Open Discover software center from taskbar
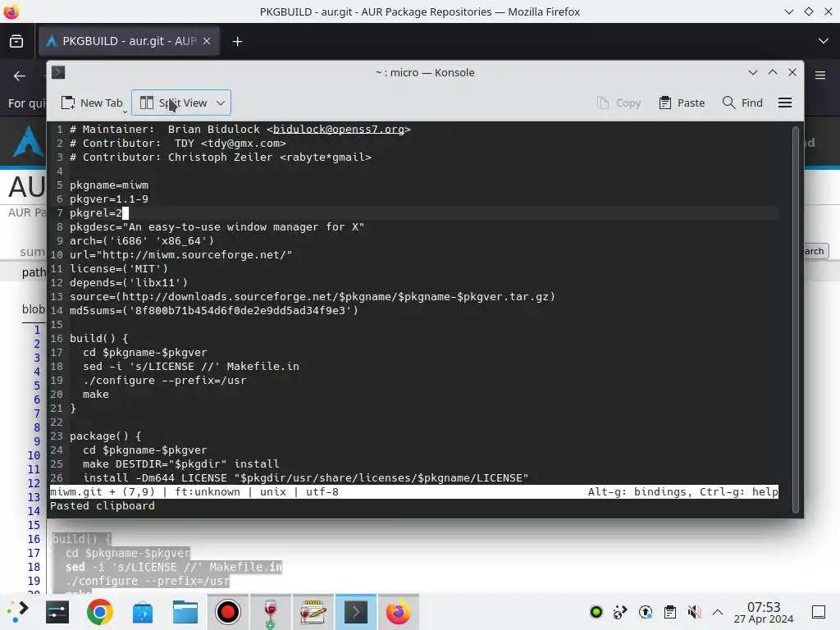Image resolution: width=840 pixels, height=630 pixels. pyautogui.click(x=143, y=612)
